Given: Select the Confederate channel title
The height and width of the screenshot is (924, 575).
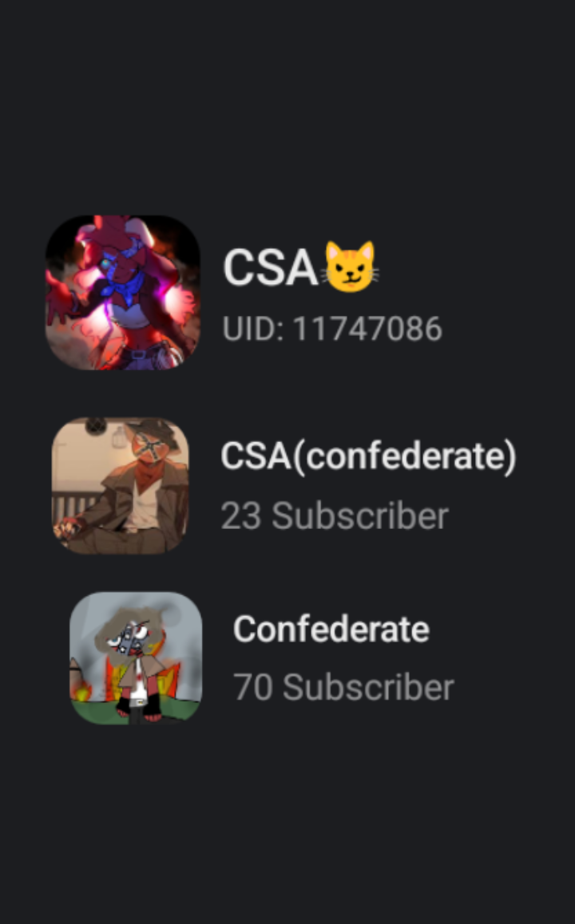Looking at the screenshot, I should 331,630.
